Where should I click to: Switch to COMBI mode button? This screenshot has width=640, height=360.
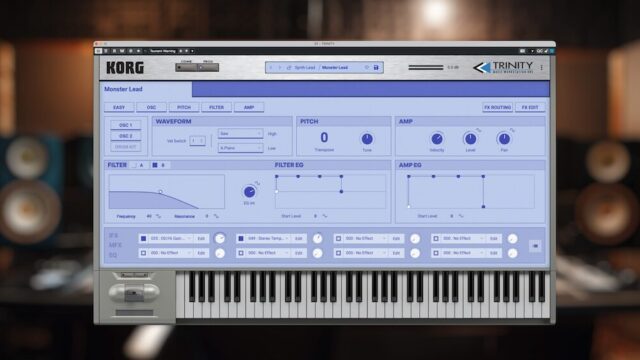click(186, 67)
